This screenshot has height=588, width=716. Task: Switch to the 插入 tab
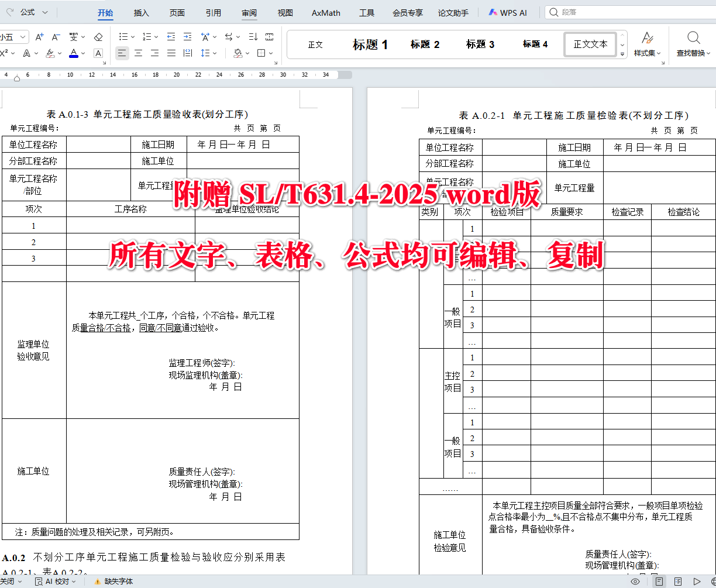pos(142,13)
